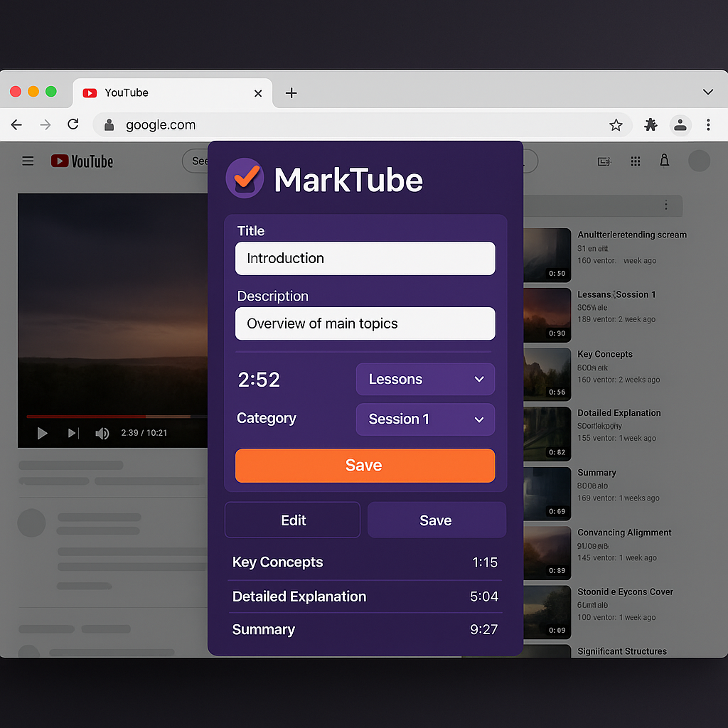Screen dimensions: 728x728
Task: Mute the video with the speaker icon
Action: [x=102, y=433]
